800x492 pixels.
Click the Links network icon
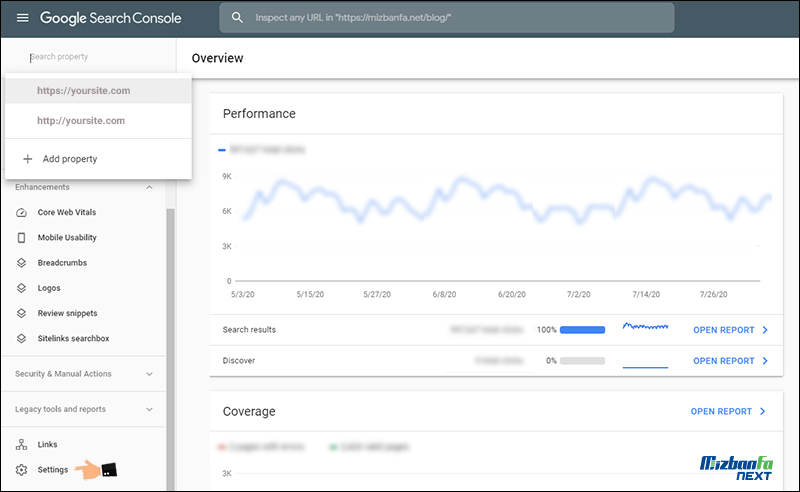(x=21, y=445)
